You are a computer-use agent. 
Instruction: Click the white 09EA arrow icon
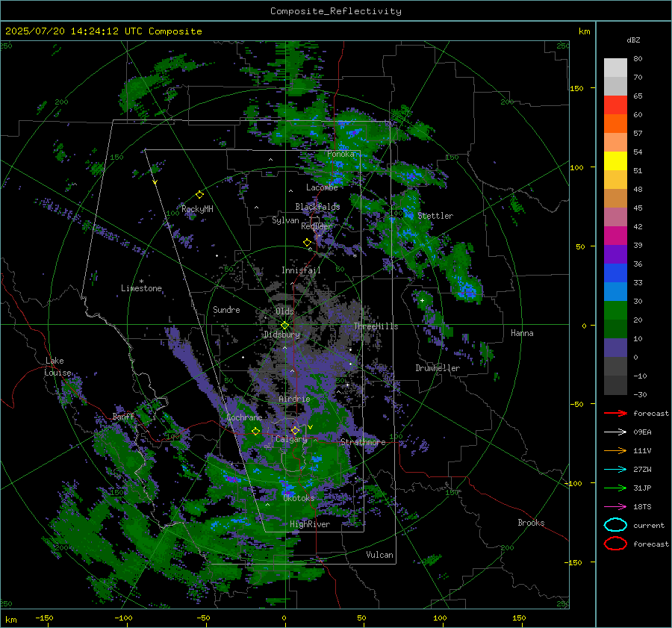615,432
